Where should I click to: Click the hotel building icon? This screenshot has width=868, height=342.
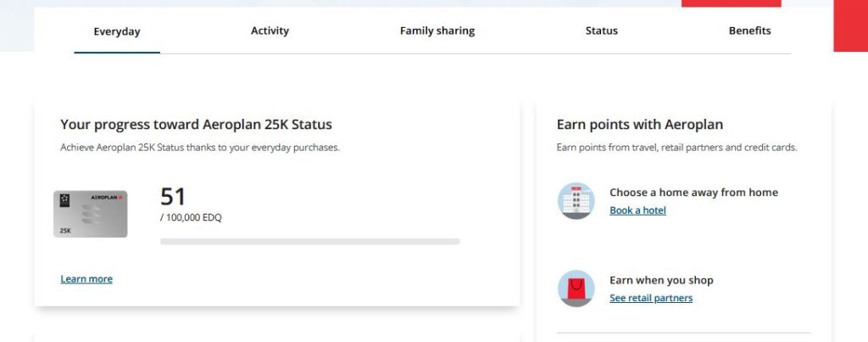576,200
